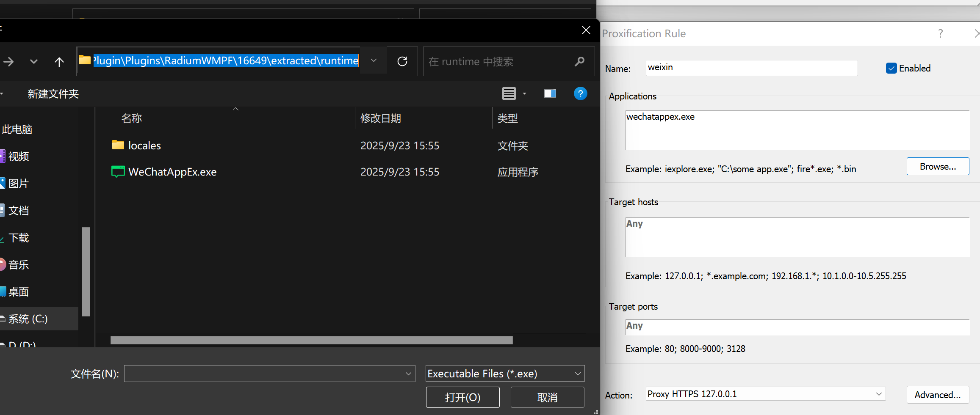Click the Applications text box

tap(797, 130)
